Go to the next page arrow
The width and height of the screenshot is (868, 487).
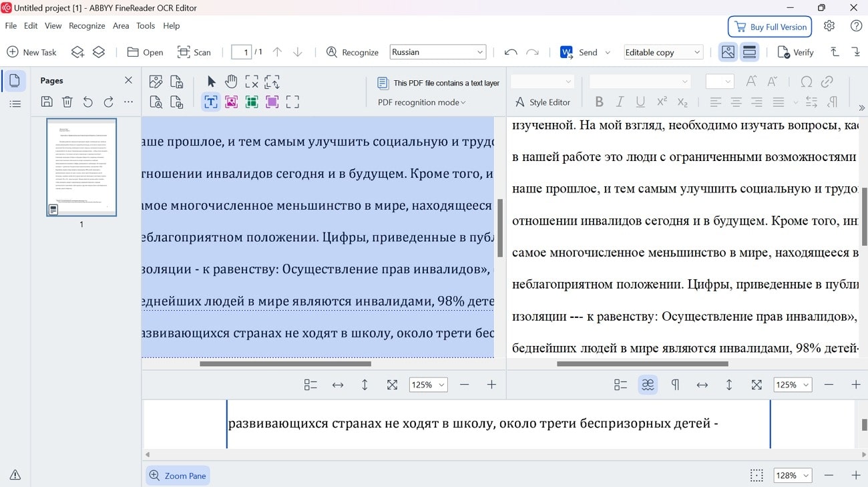(298, 52)
